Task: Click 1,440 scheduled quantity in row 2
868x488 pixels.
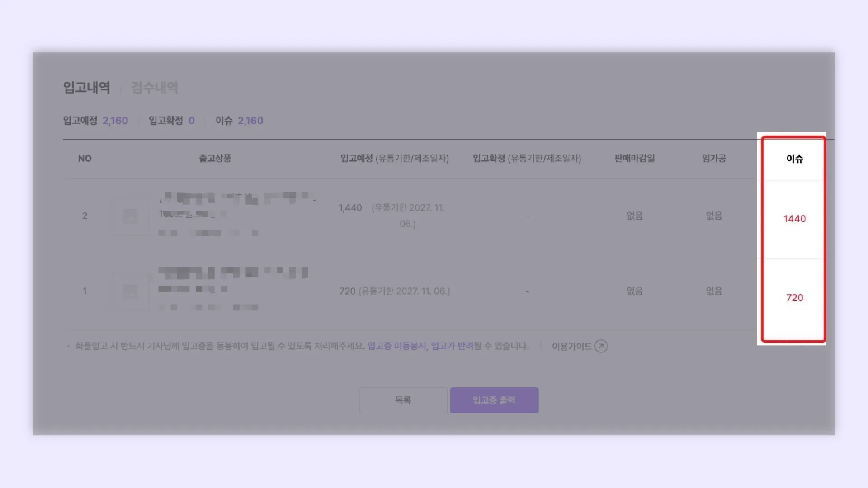Action: 350,208
